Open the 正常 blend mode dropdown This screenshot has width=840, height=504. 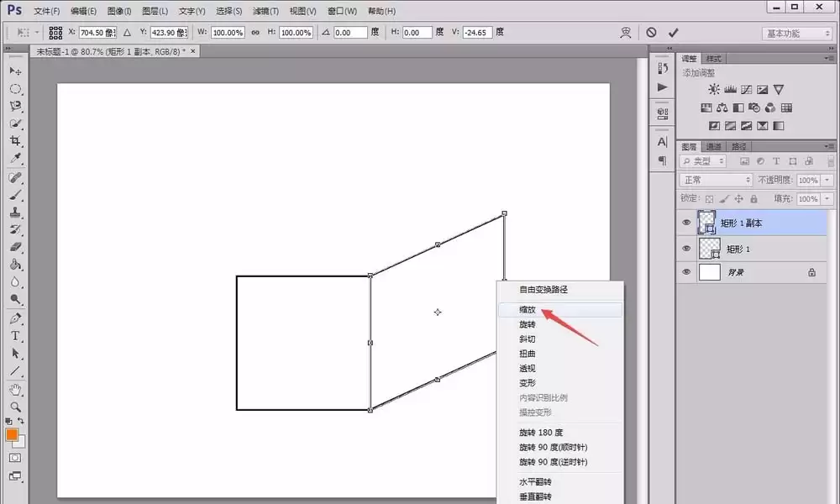716,180
